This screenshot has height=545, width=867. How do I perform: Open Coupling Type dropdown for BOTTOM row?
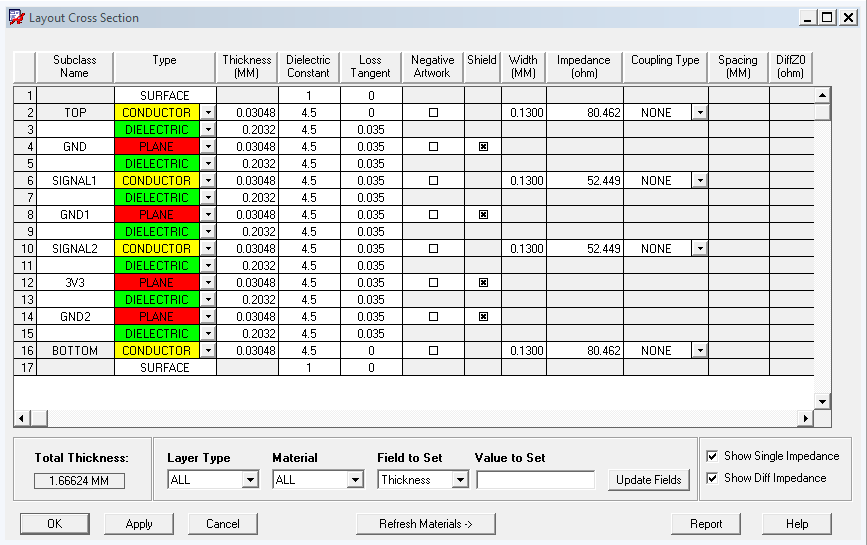pos(700,350)
